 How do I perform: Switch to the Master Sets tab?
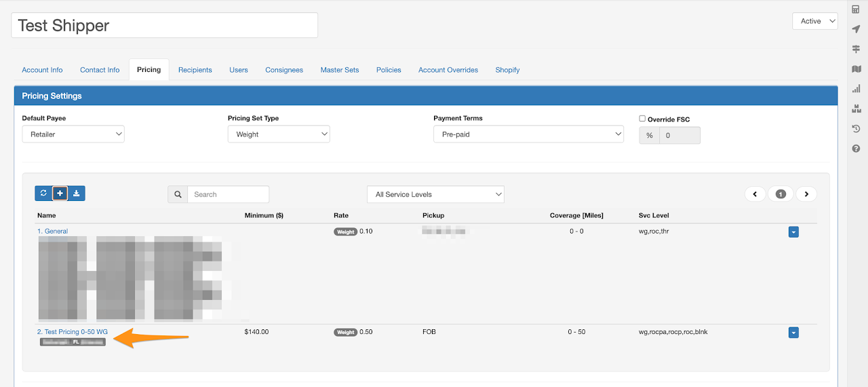[x=340, y=70]
